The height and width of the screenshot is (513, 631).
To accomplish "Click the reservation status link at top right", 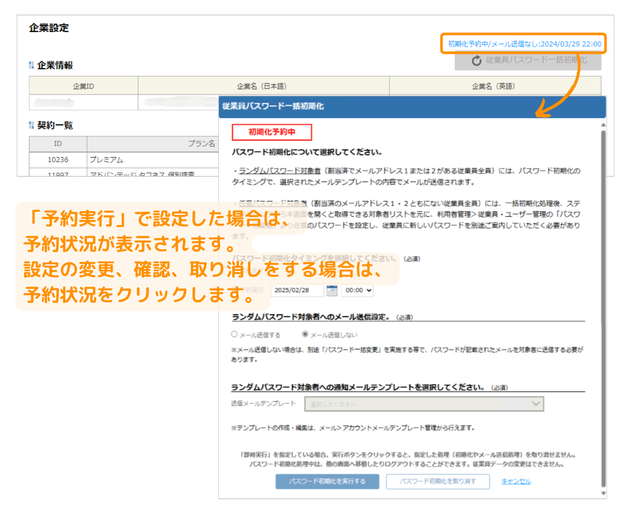I will tap(524, 44).
